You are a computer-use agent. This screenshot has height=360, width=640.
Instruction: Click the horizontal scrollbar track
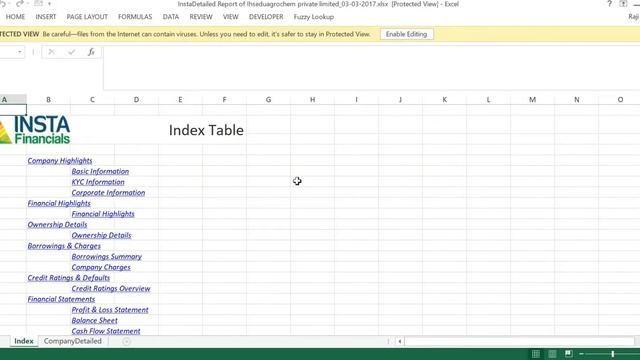click(x=519, y=341)
